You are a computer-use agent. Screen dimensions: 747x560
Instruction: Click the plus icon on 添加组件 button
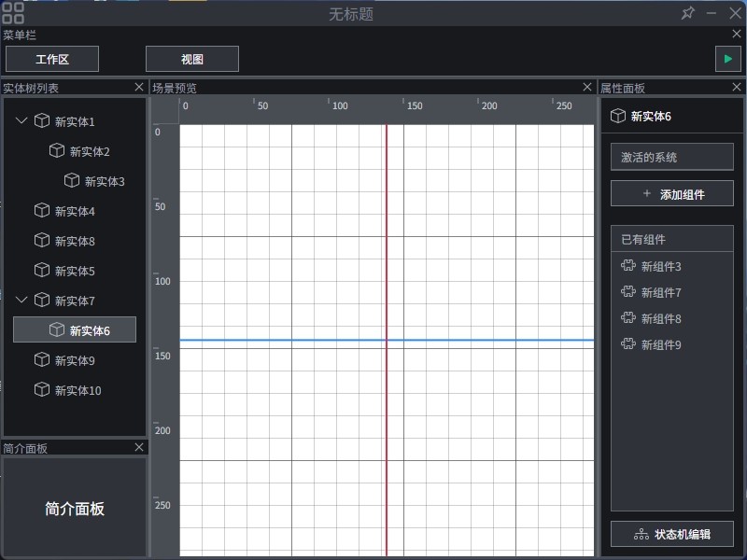tap(646, 193)
